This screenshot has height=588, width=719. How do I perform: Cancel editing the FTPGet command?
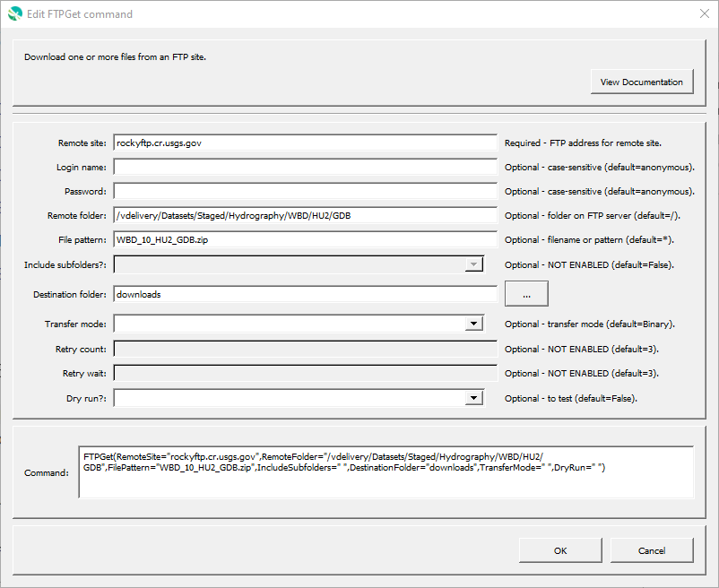coord(652,550)
